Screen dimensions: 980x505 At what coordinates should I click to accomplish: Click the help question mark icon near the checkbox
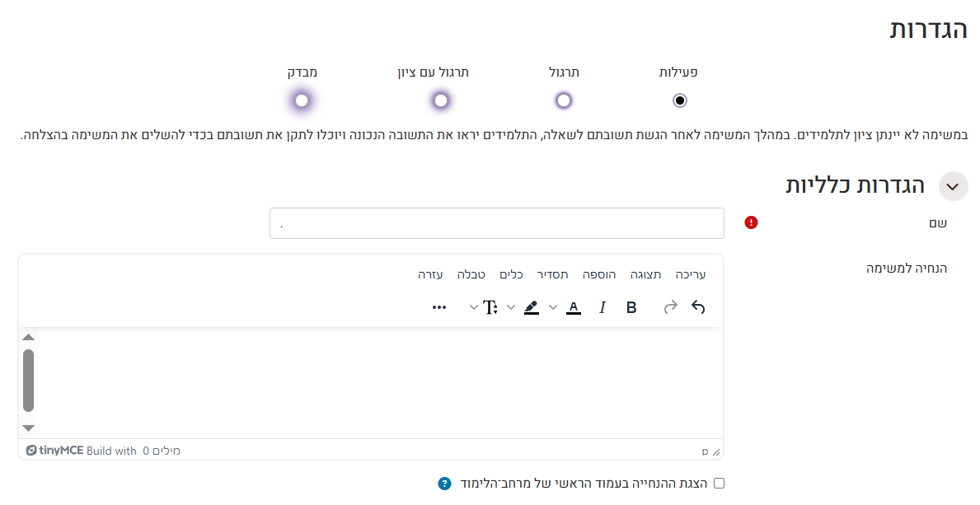tap(445, 482)
